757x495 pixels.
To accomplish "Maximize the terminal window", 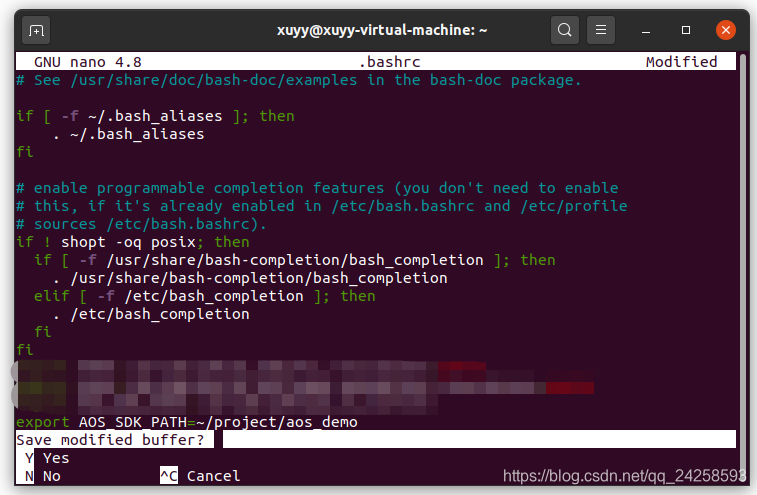I will point(686,30).
